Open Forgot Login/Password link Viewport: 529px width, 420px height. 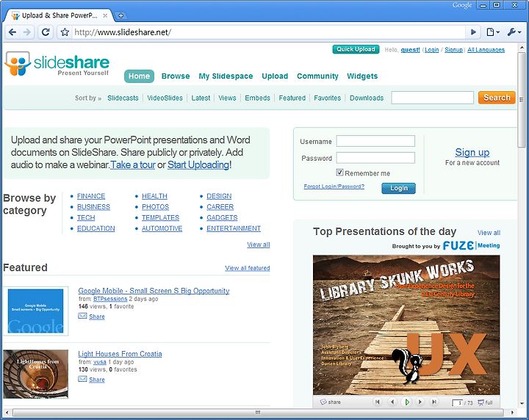[x=334, y=187]
